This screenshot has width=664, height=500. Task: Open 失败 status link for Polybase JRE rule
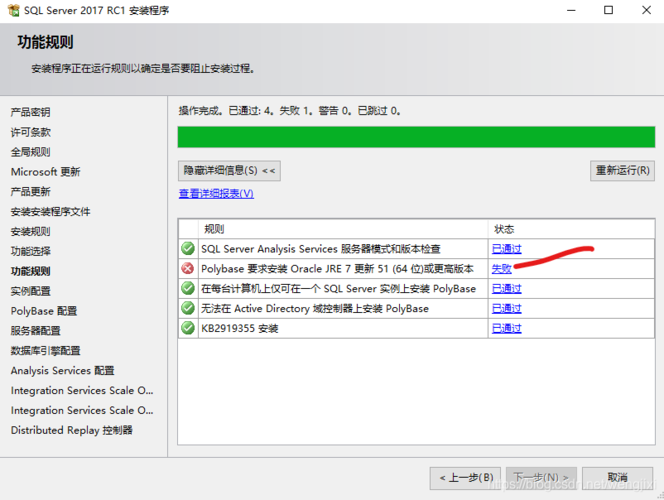(501, 269)
